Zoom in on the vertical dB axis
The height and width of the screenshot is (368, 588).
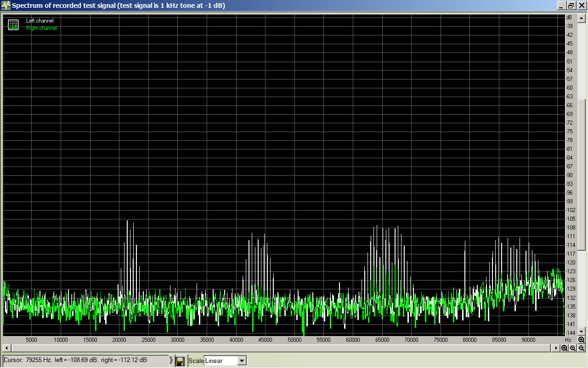(582, 339)
